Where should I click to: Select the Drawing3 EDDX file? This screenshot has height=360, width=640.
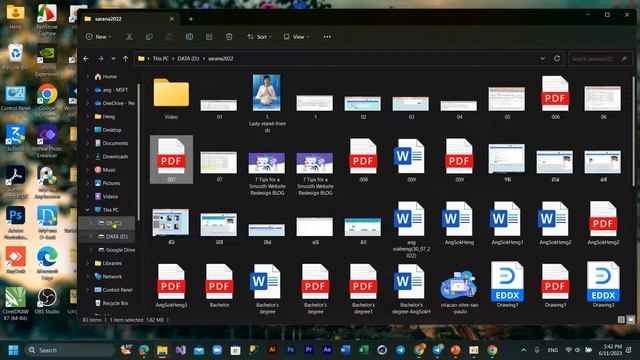pyautogui.click(x=603, y=284)
